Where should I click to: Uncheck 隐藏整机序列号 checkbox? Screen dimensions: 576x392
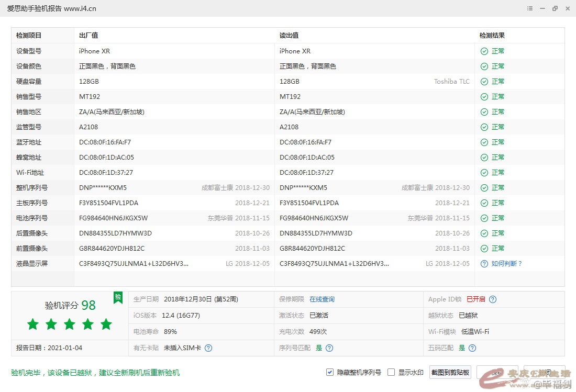pos(330,372)
